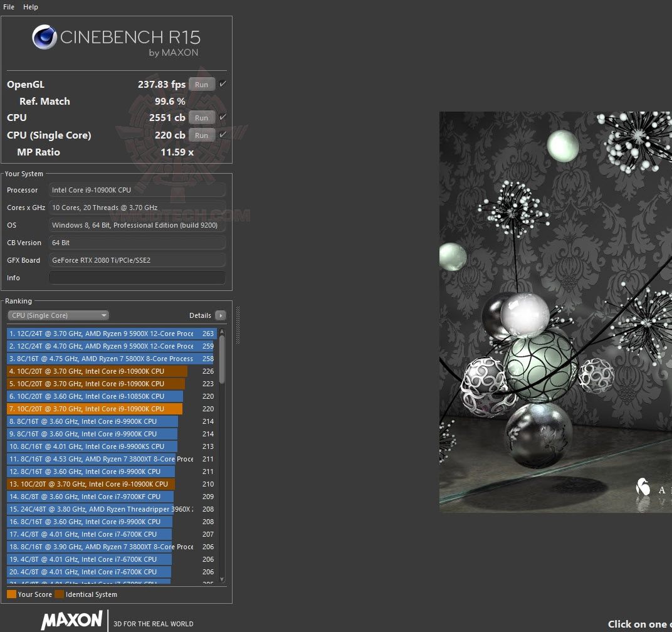Image resolution: width=672 pixels, height=632 pixels.
Task: Click the Ref. Match value 99.6 %
Action: coord(170,102)
